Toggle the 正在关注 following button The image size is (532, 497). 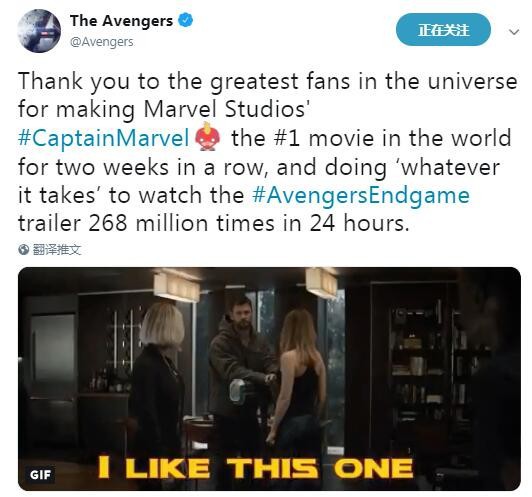click(x=443, y=30)
